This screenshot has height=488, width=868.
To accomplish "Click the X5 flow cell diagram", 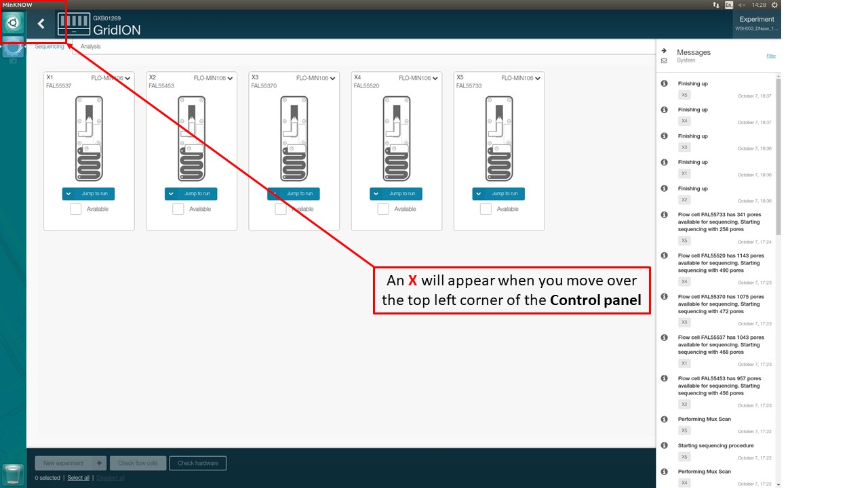I will [499, 138].
